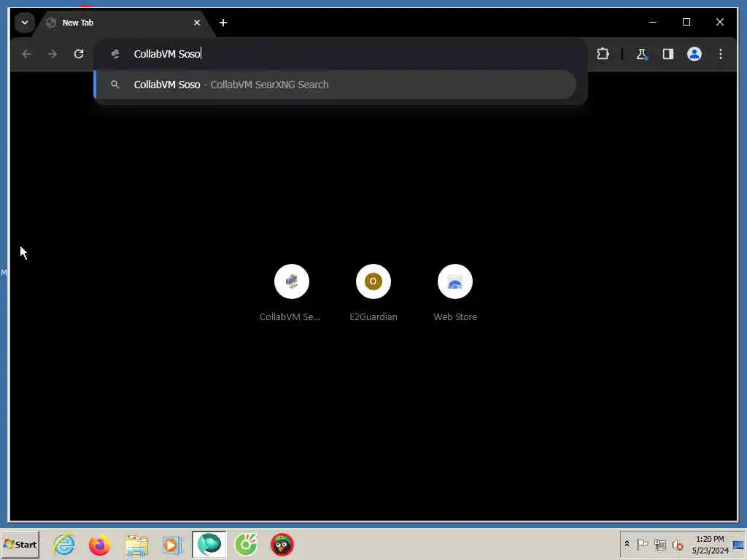Select the CollabVM Soso search suggestion
The image size is (747, 560).
click(336, 85)
